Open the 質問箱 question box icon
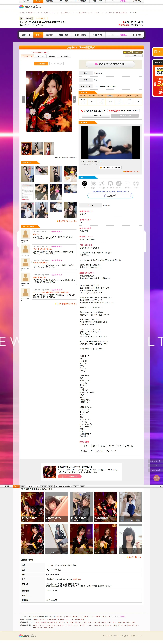This screenshot has width=163, height=644. tap(93, 183)
